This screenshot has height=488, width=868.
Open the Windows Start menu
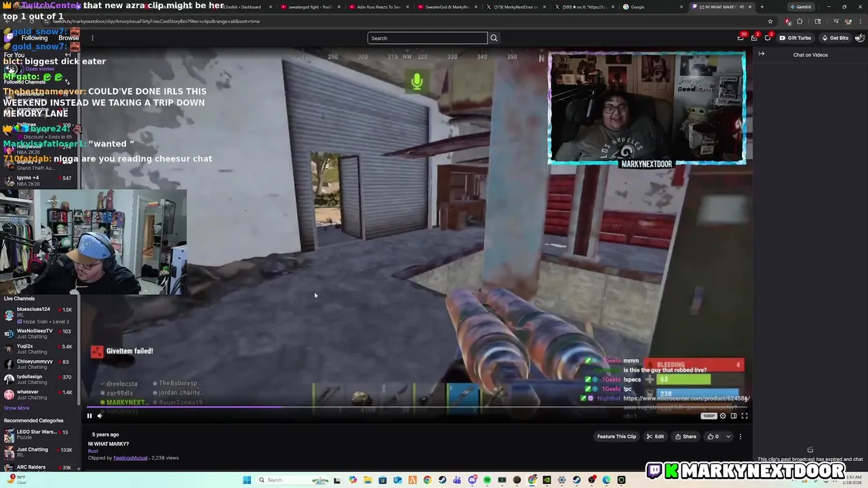(247, 480)
